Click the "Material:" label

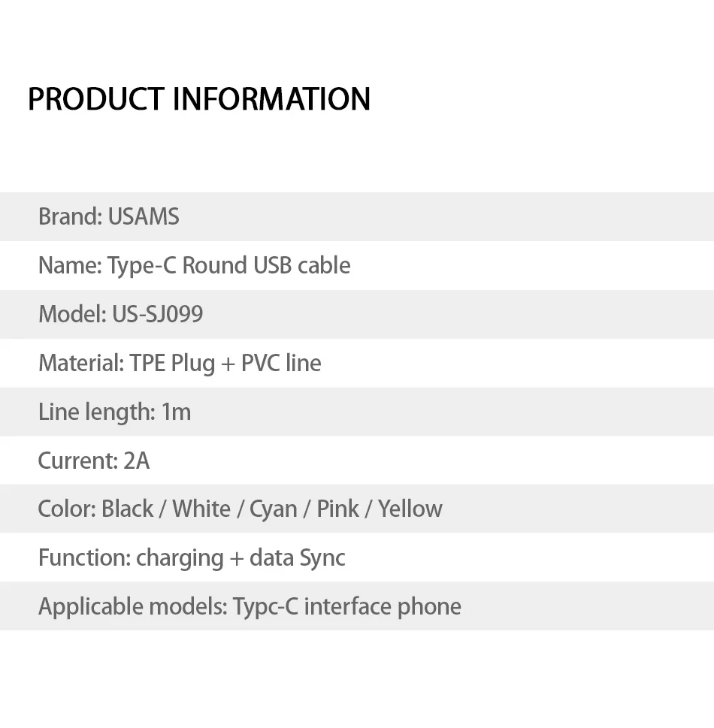click(x=81, y=363)
